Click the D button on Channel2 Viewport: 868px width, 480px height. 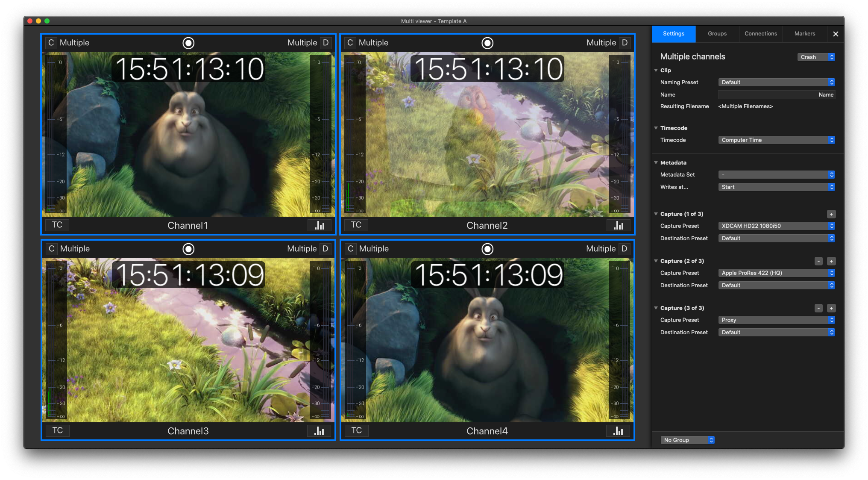point(625,43)
